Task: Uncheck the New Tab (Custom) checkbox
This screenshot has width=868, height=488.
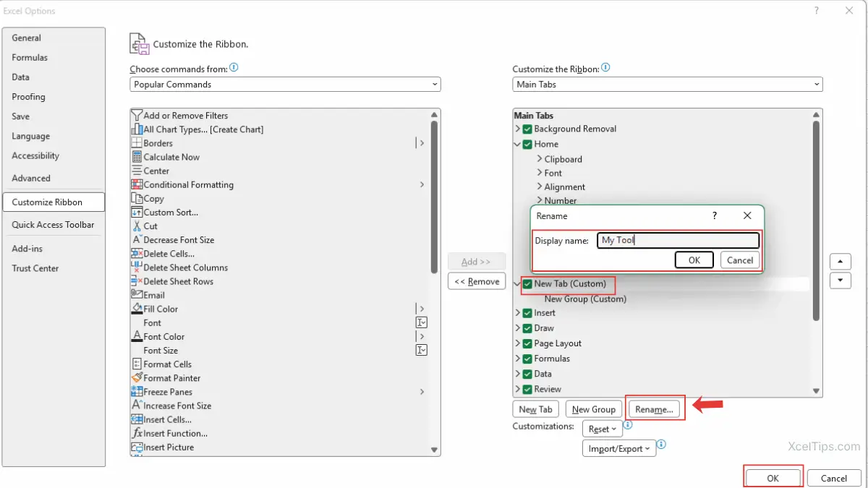Action: point(527,284)
